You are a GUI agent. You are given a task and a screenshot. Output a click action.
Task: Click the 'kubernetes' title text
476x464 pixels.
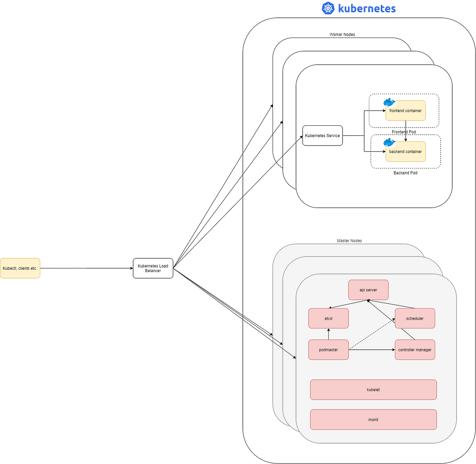click(x=367, y=8)
